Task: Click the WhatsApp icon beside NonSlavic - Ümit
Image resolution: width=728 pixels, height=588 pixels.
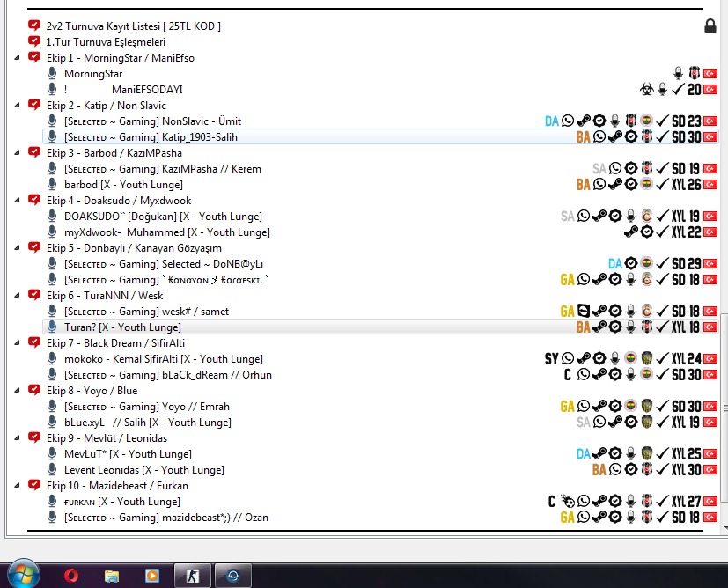Action: point(568,121)
